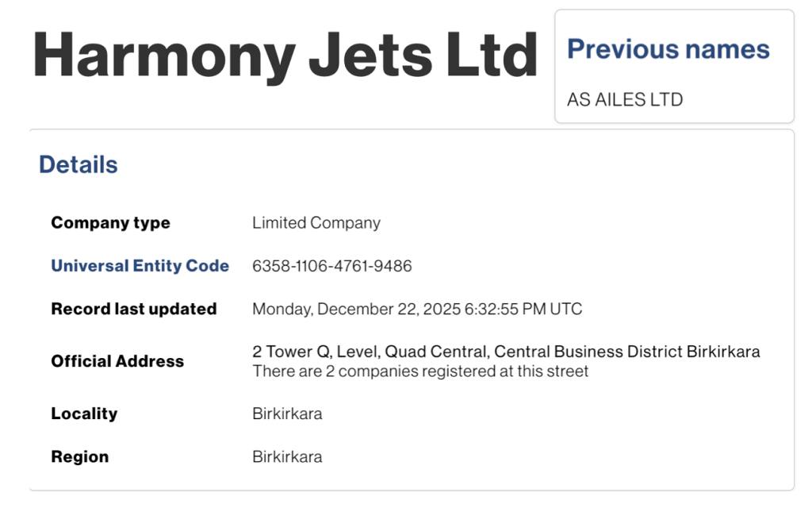812x508 pixels.
Task: Click the entity code 6358-1106-4761-9486
Action: pos(331,266)
